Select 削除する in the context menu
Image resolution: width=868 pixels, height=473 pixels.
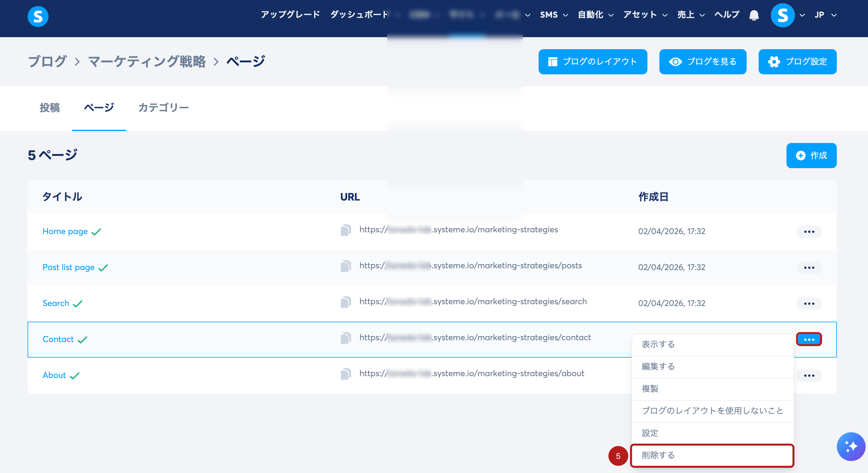pyautogui.click(x=712, y=455)
